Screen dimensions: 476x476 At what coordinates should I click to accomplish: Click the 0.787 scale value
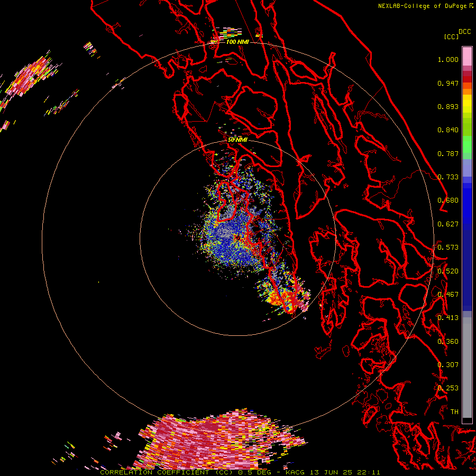[448, 153]
